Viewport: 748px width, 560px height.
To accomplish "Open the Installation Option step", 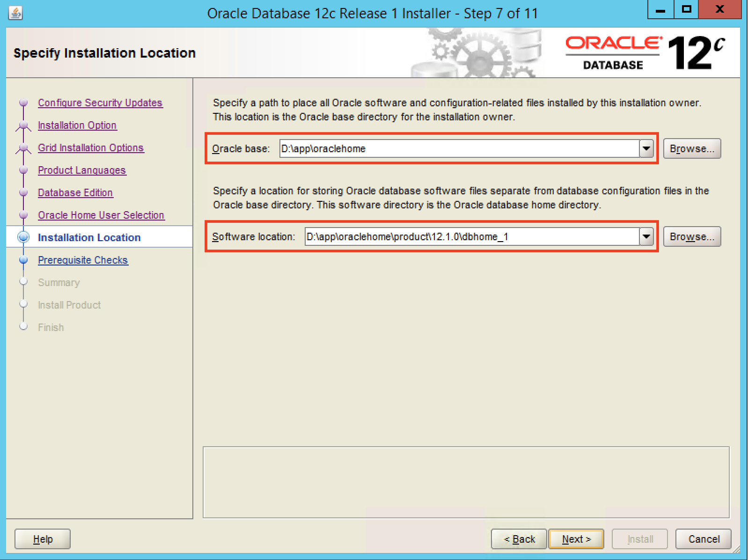I will pos(77,125).
